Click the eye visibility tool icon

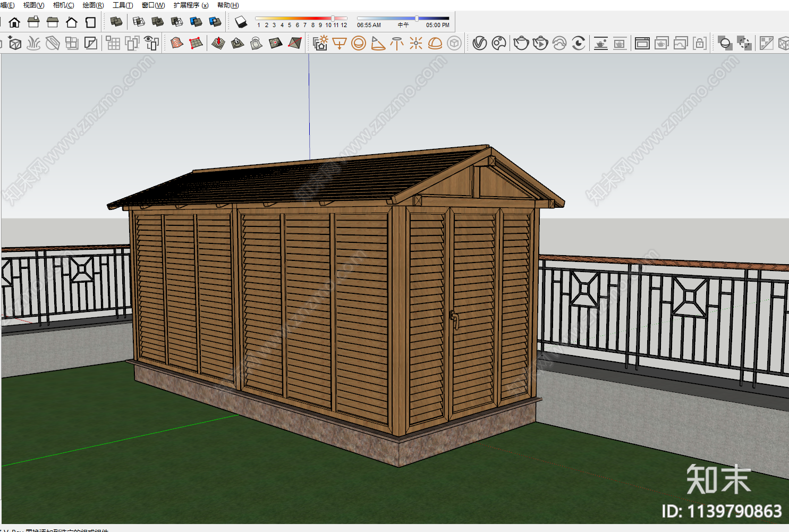[151, 43]
